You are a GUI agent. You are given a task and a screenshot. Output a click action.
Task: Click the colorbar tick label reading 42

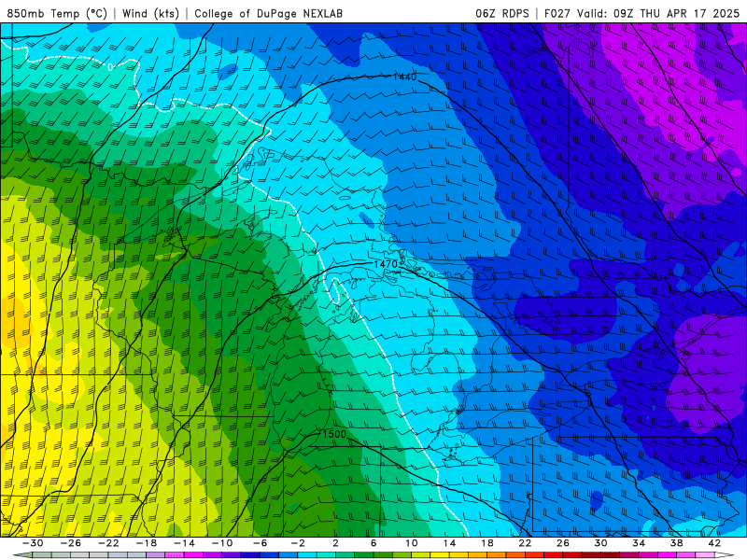point(714,543)
